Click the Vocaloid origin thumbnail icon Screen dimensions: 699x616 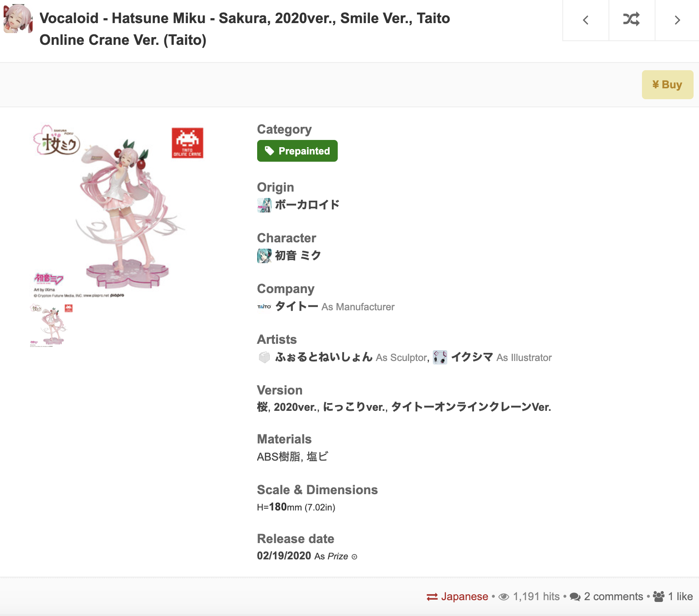(264, 205)
